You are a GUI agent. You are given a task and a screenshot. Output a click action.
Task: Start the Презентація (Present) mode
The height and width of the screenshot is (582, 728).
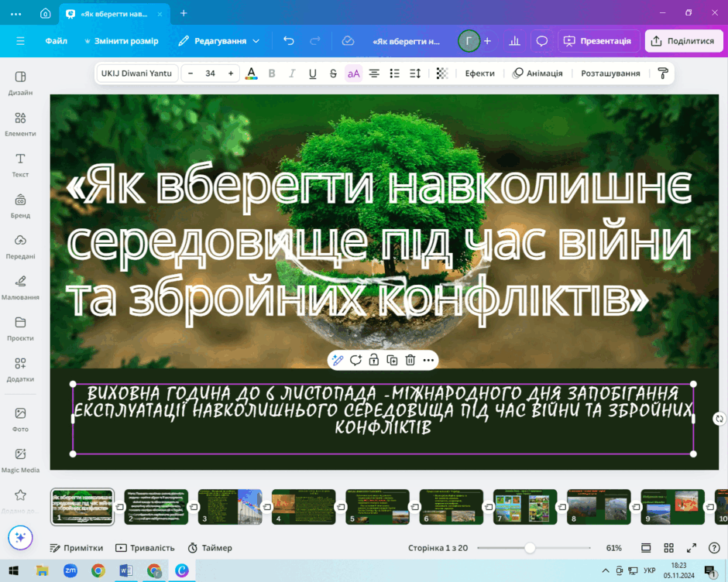(598, 41)
